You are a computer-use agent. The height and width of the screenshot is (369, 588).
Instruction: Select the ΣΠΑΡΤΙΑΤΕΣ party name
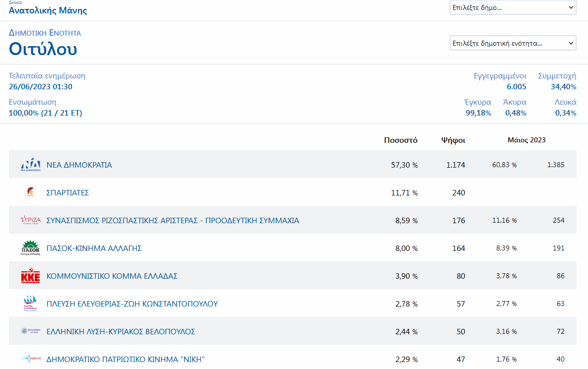pos(67,193)
